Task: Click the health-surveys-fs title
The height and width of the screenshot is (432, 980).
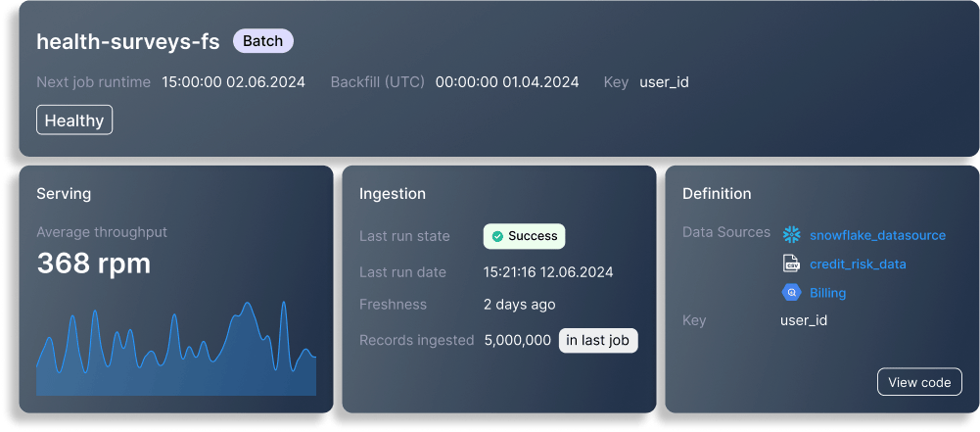Action: 128,41
